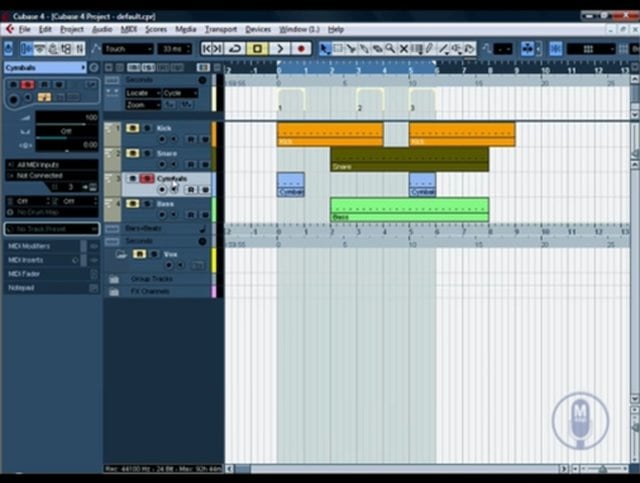Select the Time Warp tool
The height and width of the screenshot is (483, 640).
point(417,49)
